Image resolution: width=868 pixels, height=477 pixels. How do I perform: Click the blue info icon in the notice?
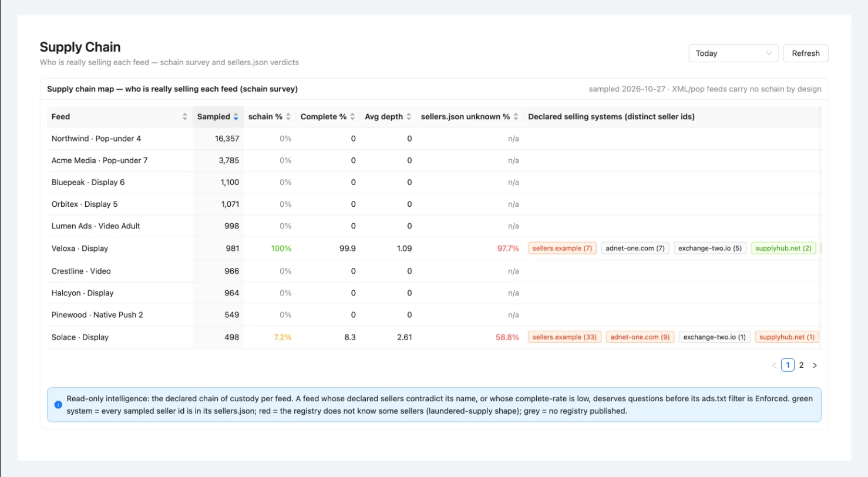pos(58,405)
